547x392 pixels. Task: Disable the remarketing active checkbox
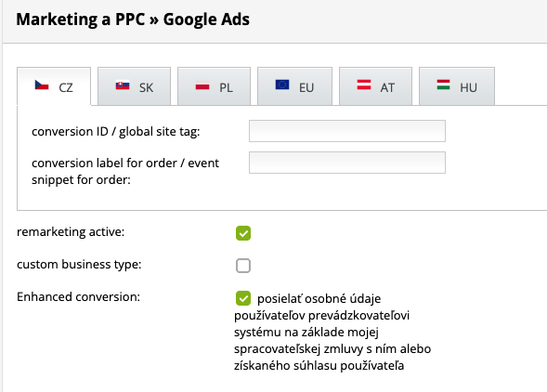[x=243, y=233]
